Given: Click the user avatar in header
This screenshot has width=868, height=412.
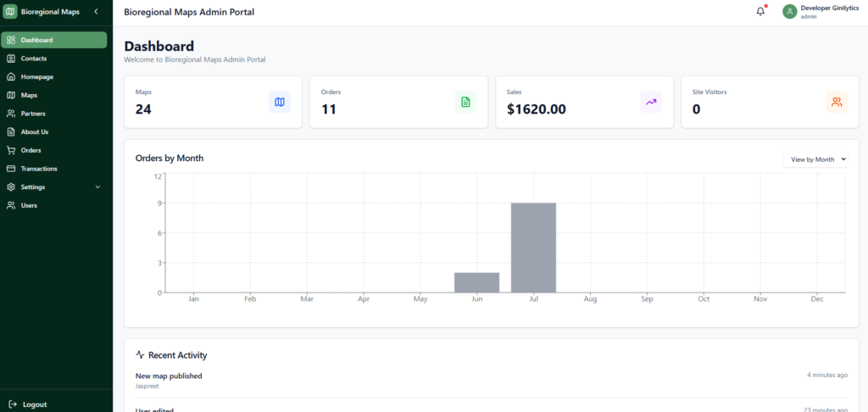Looking at the screenshot, I should click(x=789, y=12).
